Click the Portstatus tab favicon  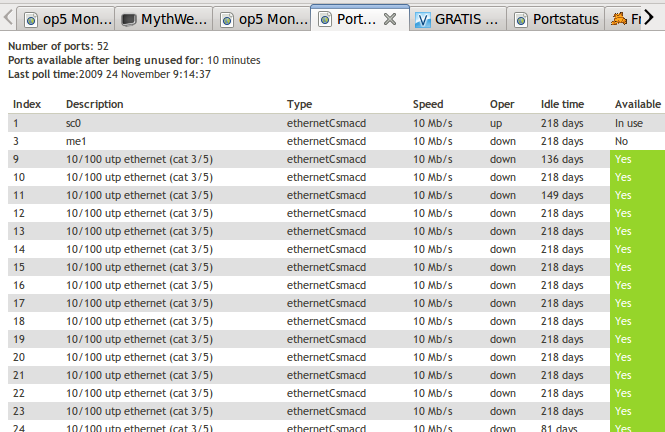pyautogui.click(x=520, y=19)
